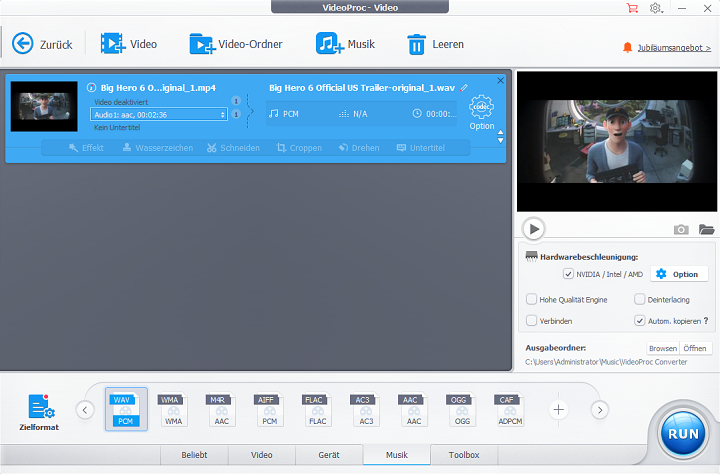
Task: Play the preview video
Action: pyautogui.click(x=534, y=229)
